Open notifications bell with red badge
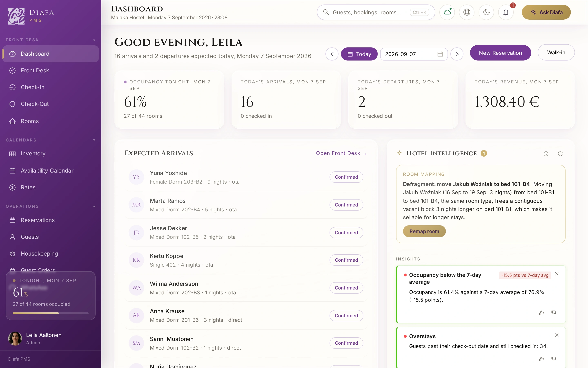The height and width of the screenshot is (368, 588). 506,12
